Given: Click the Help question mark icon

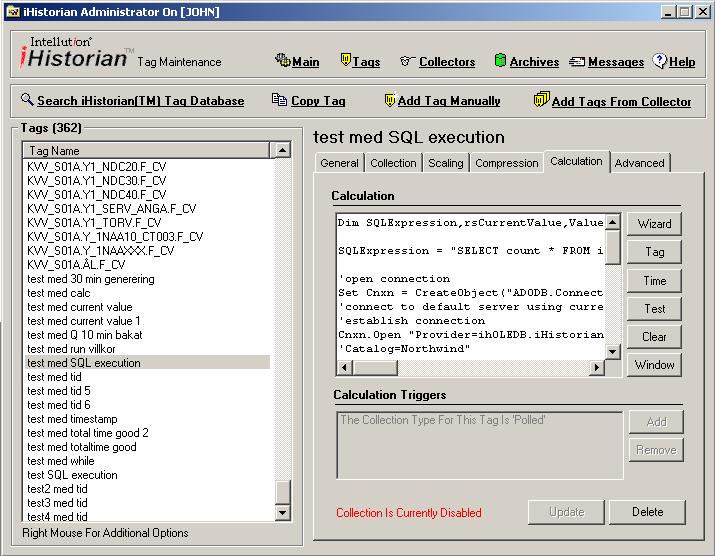Looking at the screenshot, I should coord(659,60).
